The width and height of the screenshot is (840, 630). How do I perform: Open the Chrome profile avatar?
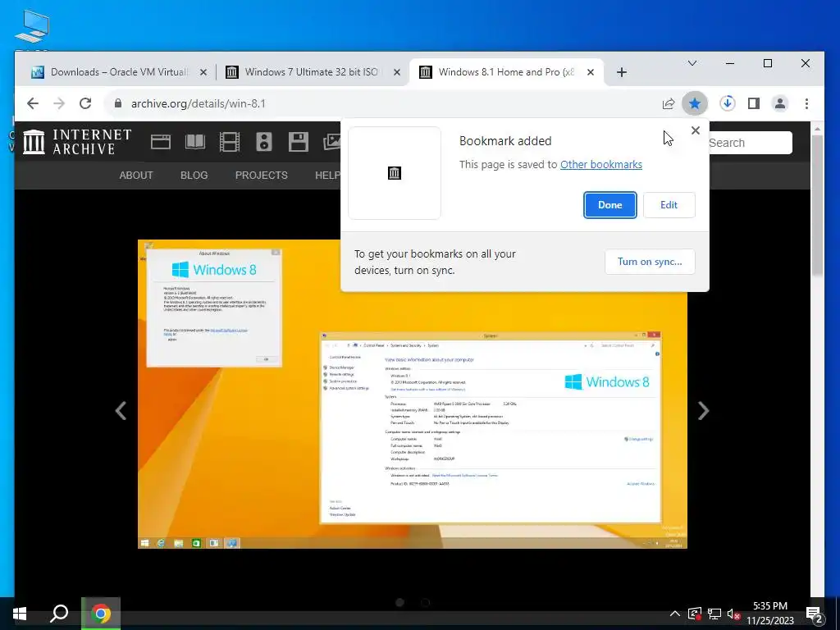(x=780, y=103)
